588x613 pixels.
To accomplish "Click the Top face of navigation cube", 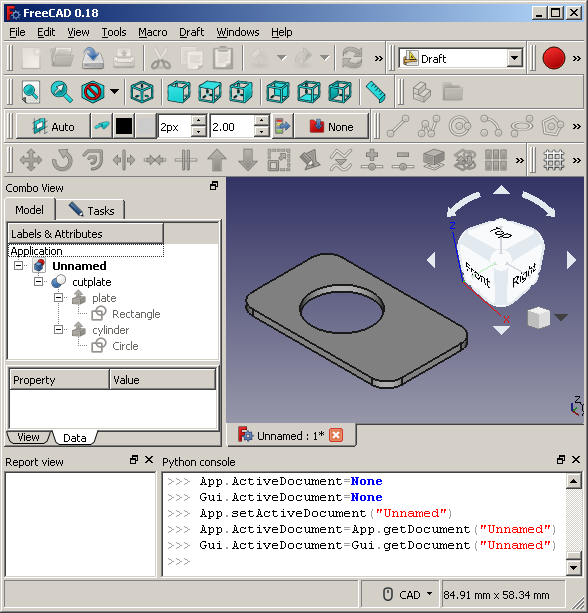I will point(501,233).
